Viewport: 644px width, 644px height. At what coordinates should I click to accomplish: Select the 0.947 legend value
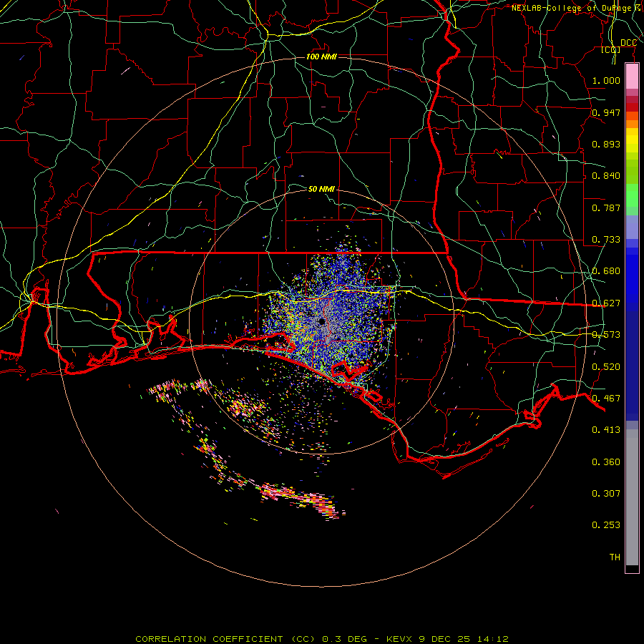click(606, 112)
